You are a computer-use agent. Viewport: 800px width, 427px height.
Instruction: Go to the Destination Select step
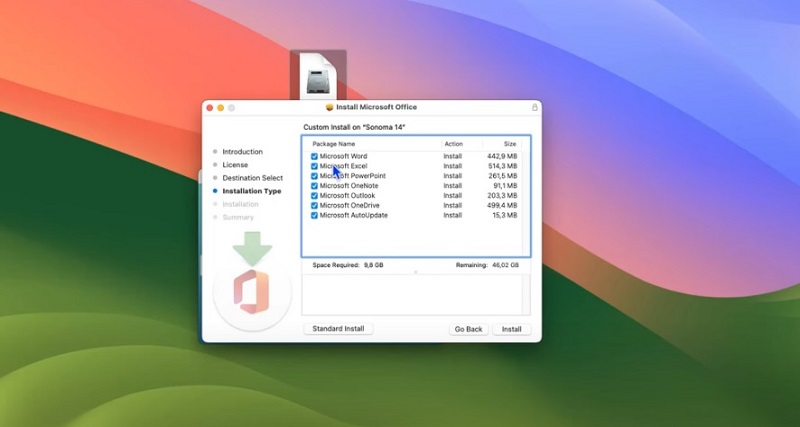point(253,178)
